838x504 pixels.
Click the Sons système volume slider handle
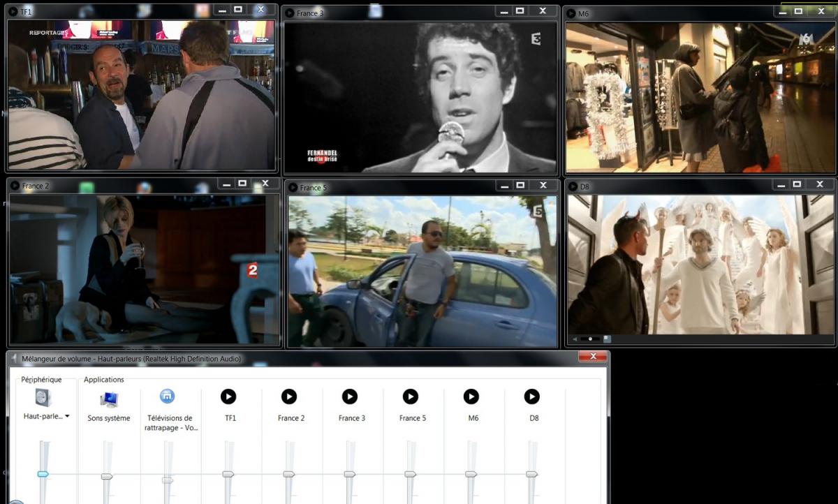point(107,476)
